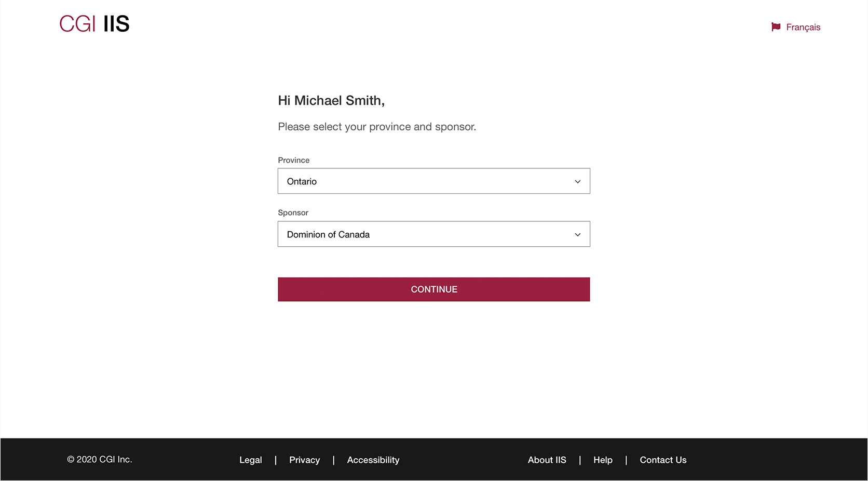Click the red flag icon beside Français
The image size is (868, 481).
click(x=776, y=27)
